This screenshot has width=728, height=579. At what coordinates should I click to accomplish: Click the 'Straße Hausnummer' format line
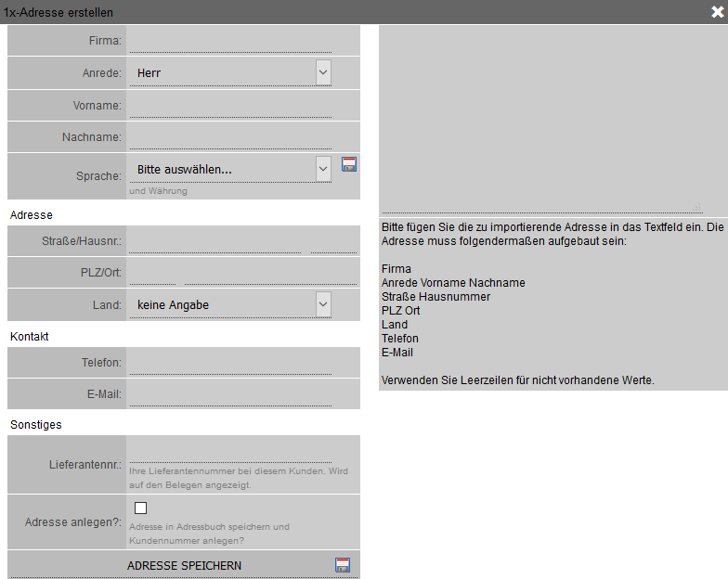(x=435, y=297)
